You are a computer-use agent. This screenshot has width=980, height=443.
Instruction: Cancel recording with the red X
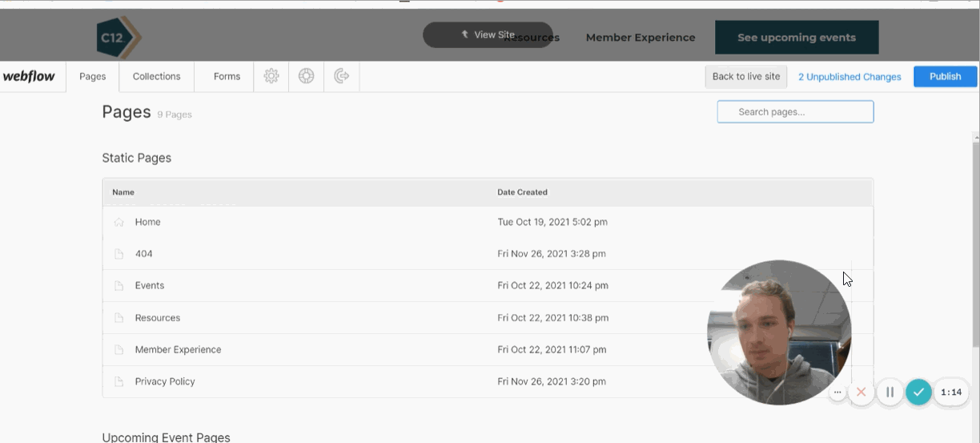862,393
